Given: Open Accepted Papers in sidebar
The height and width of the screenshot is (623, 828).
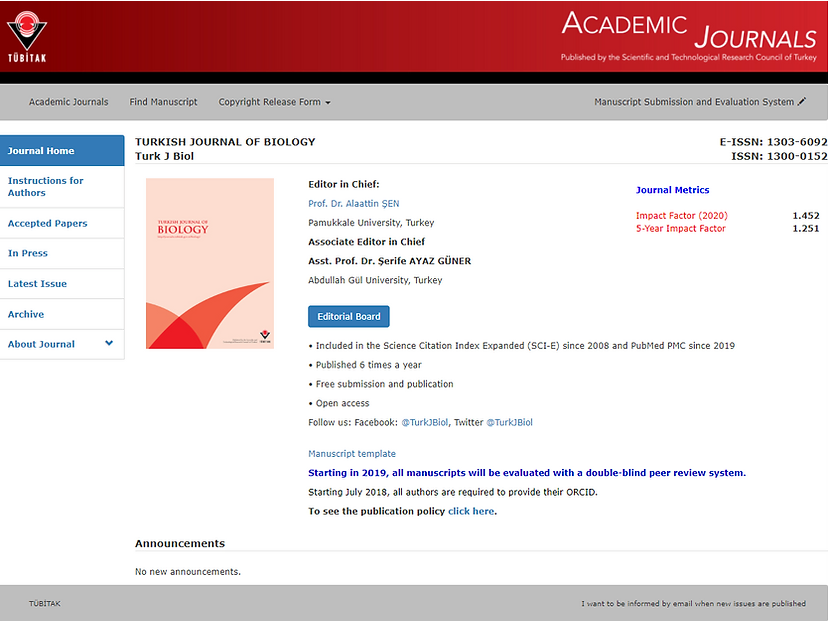Looking at the screenshot, I should [62, 223].
